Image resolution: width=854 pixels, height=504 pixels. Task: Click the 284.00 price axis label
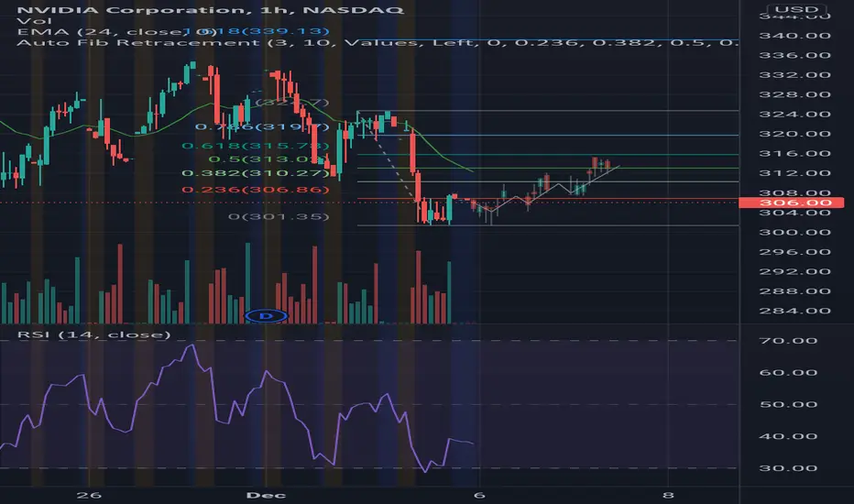pyautogui.click(x=794, y=312)
